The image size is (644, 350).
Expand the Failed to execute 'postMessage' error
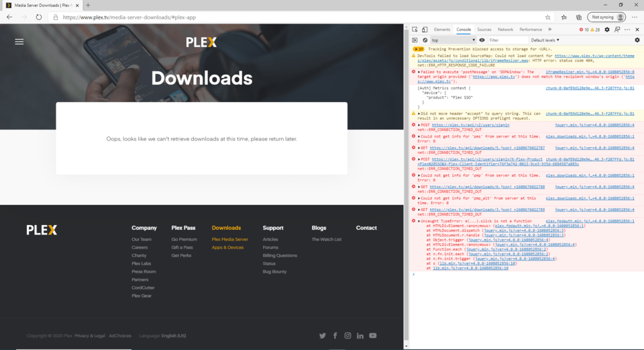[x=419, y=72]
